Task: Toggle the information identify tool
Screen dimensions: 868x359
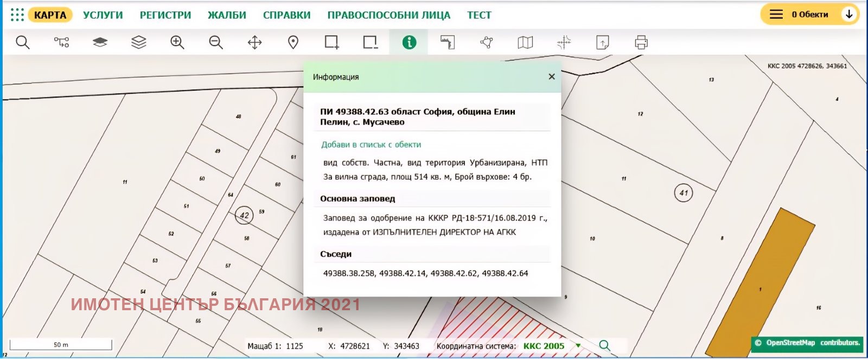Action: coord(409,42)
